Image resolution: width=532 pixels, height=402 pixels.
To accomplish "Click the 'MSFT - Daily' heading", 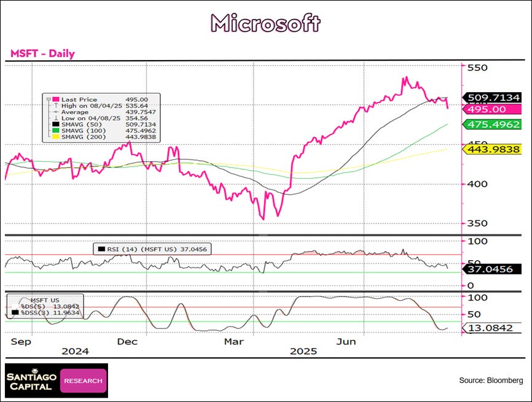I will pos(42,53).
